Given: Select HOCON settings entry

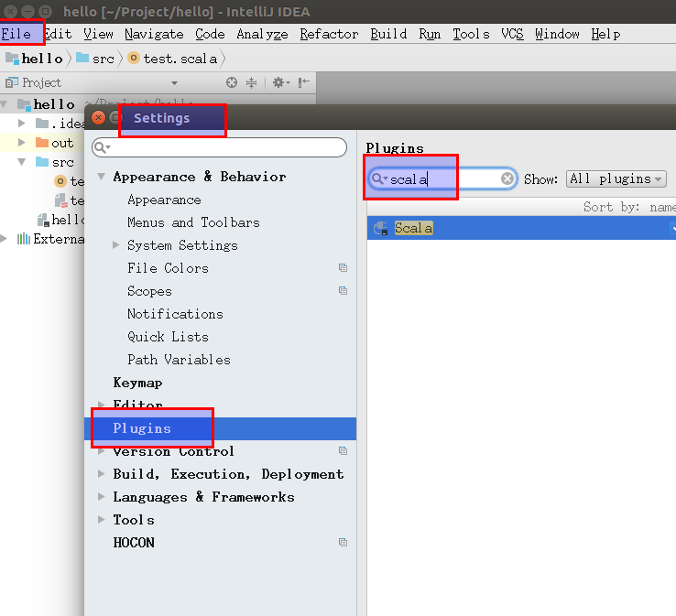Looking at the screenshot, I should 134,543.
